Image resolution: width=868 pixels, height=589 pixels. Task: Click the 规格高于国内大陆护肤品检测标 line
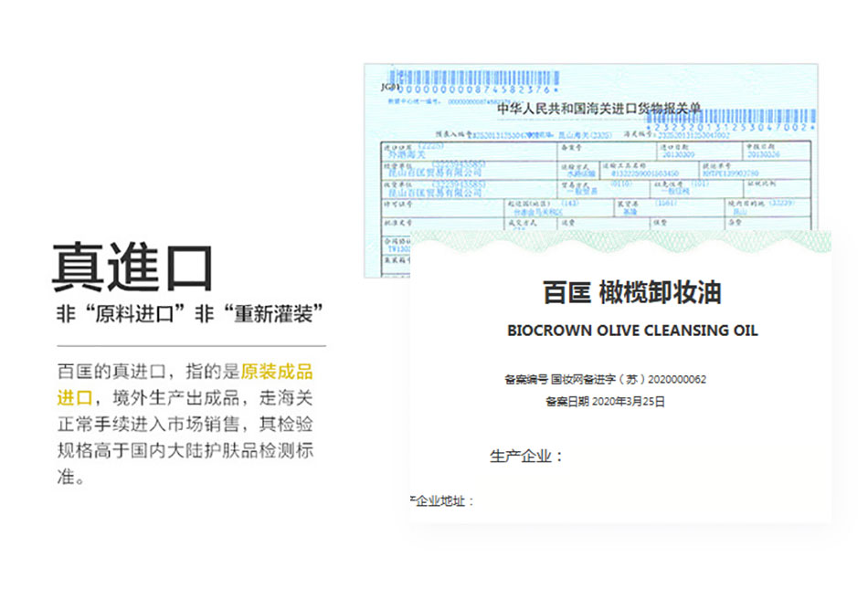pos(185,450)
